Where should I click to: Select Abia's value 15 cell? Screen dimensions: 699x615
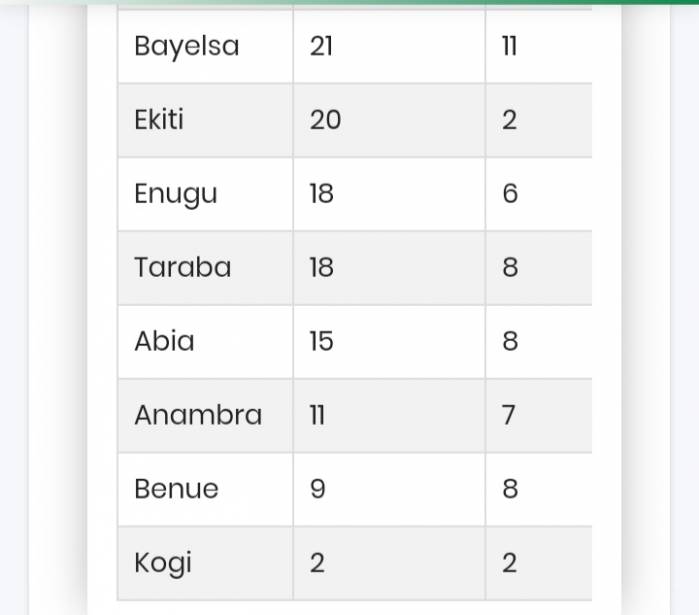point(389,342)
